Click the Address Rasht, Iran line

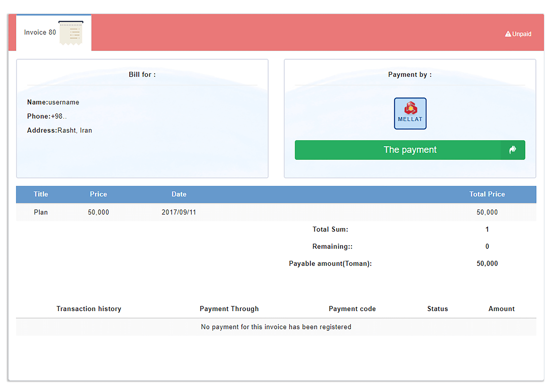point(59,130)
